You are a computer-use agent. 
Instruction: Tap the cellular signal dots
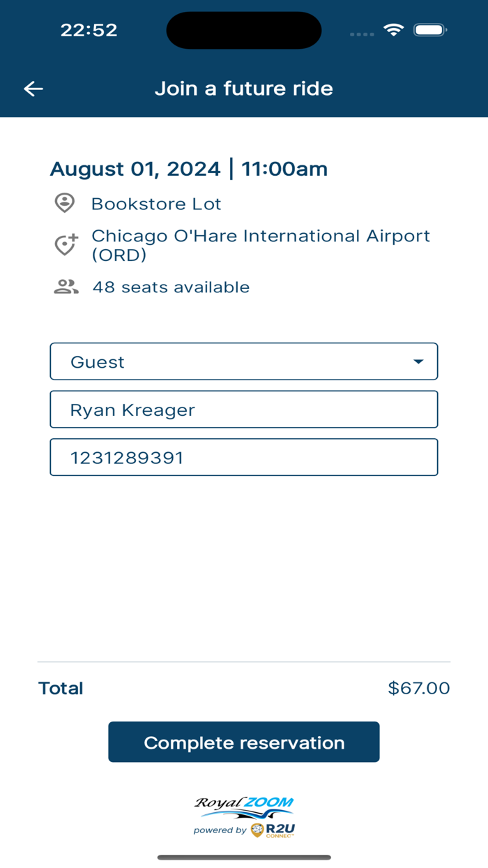click(x=362, y=33)
